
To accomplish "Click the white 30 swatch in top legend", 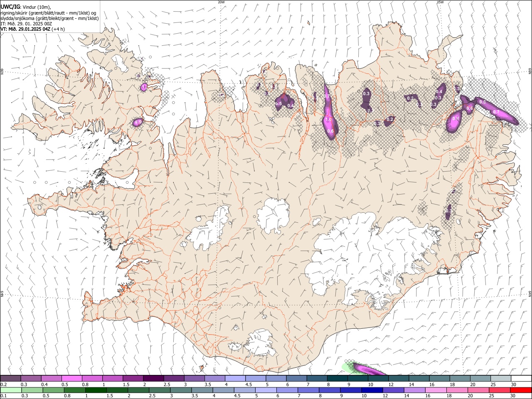I will (521, 378).
